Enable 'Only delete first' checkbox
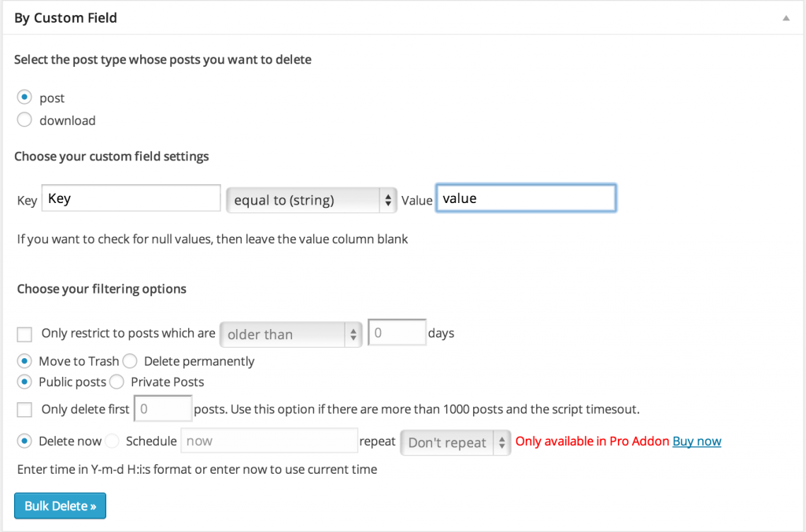The image size is (806, 532). [x=24, y=409]
